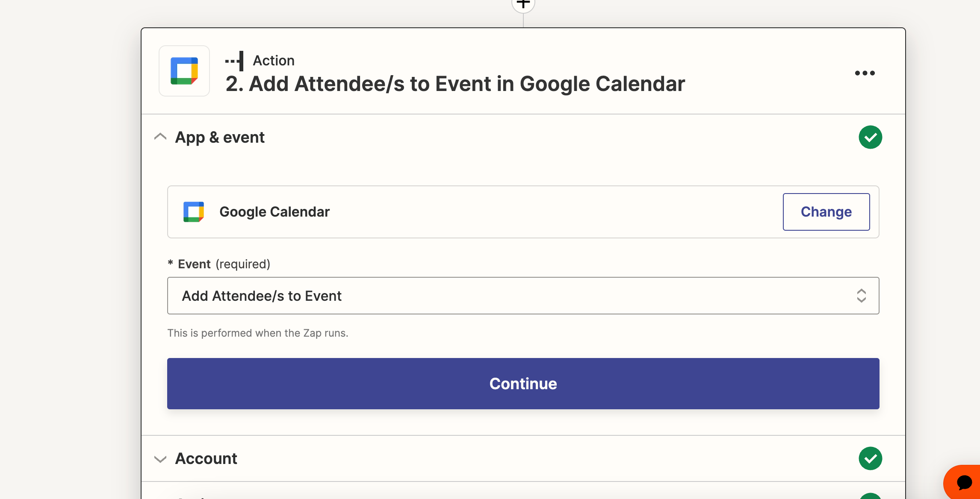Image resolution: width=980 pixels, height=499 pixels.
Task: Click the large Google Calendar app icon in header
Action: (184, 71)
